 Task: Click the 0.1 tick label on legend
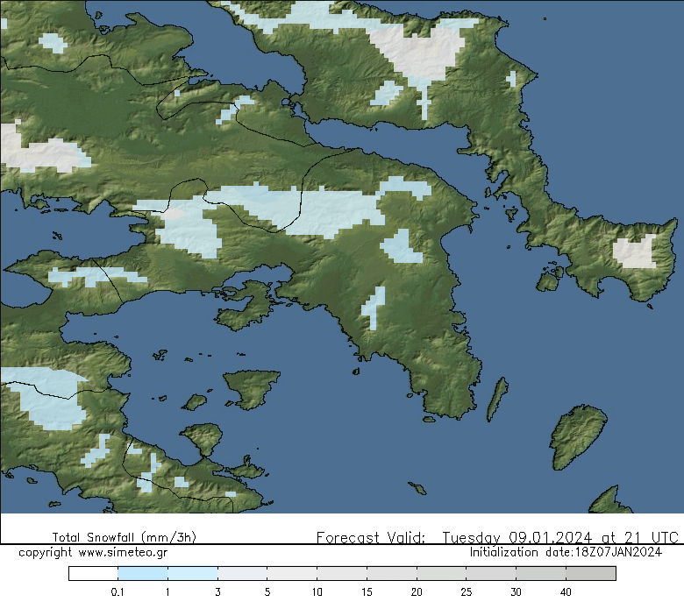118,592
